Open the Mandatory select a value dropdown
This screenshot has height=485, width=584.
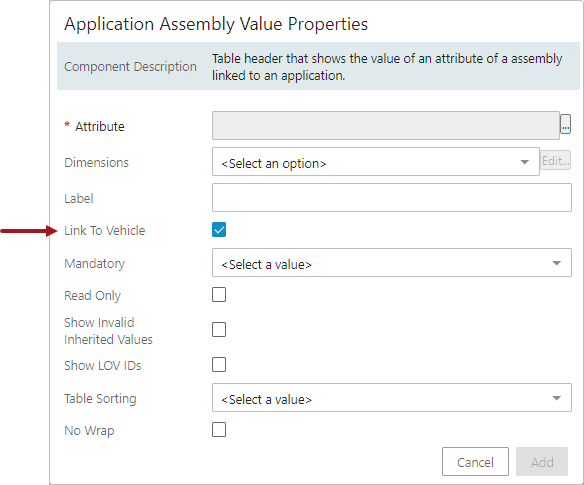point(392,263)
